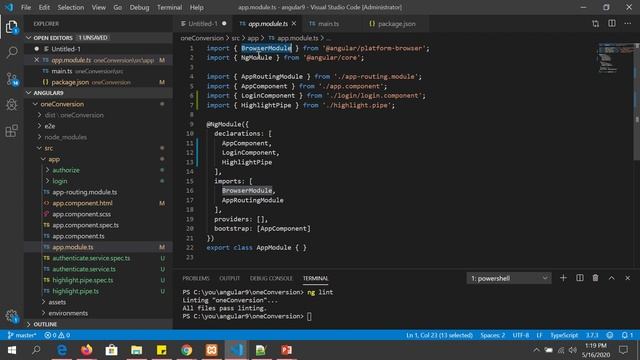Open app-routing.module.ts in explorer

tap(84, 192)
